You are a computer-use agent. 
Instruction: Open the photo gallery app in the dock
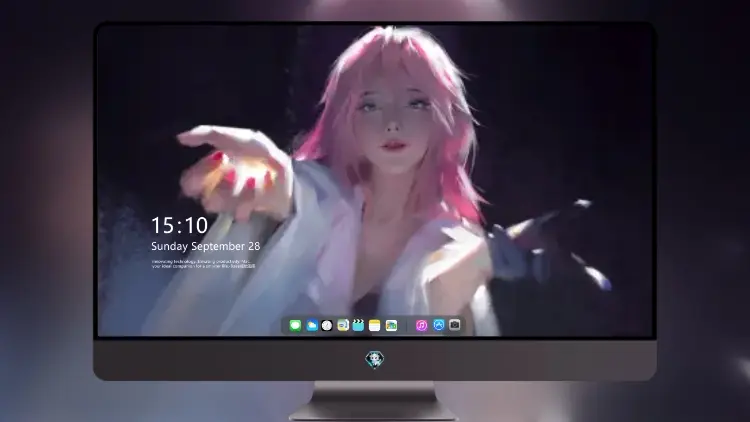click(391, 326)
